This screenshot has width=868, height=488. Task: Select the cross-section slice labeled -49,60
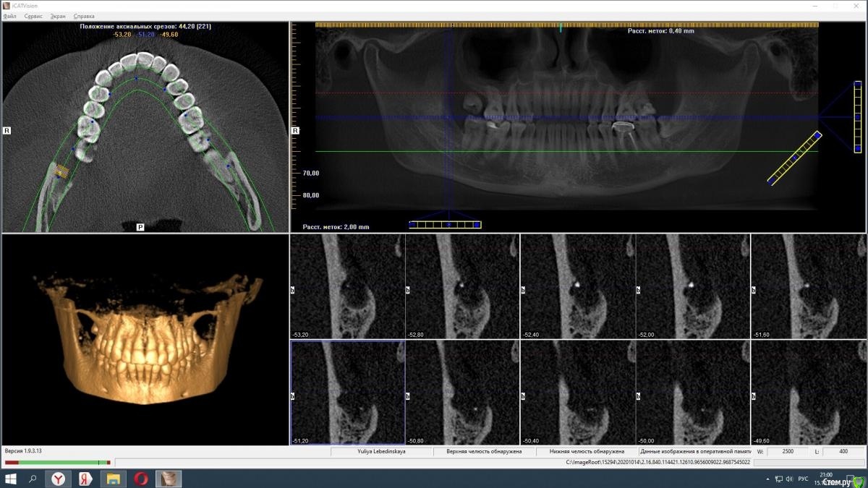click(x=808, y=393)
